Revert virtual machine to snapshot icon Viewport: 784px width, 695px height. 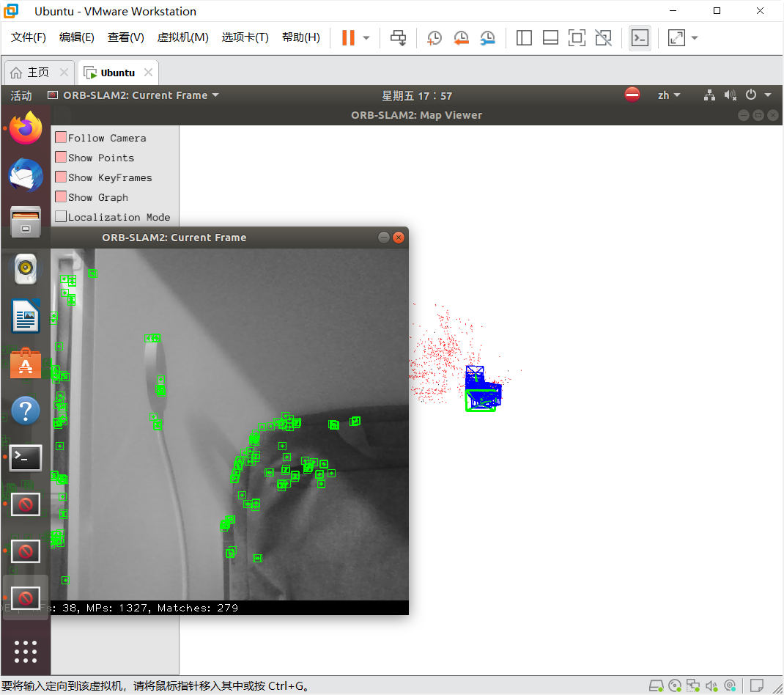click(461, 38)
